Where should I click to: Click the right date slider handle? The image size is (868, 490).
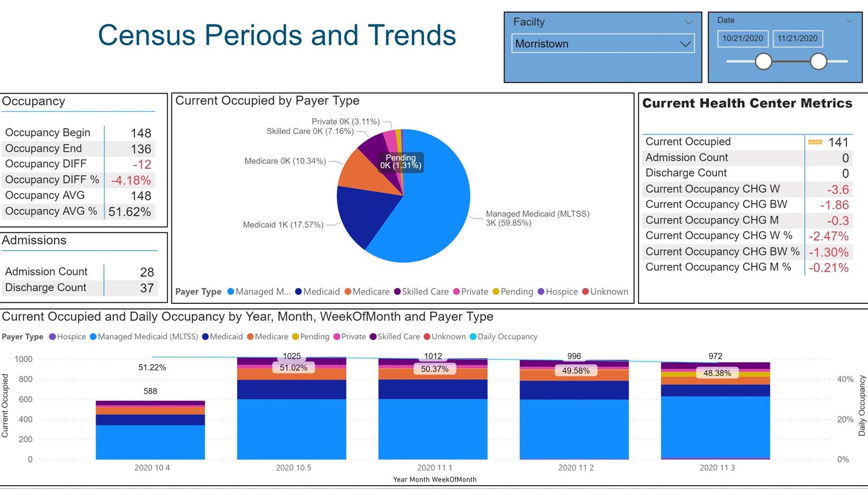pos(818,61)
